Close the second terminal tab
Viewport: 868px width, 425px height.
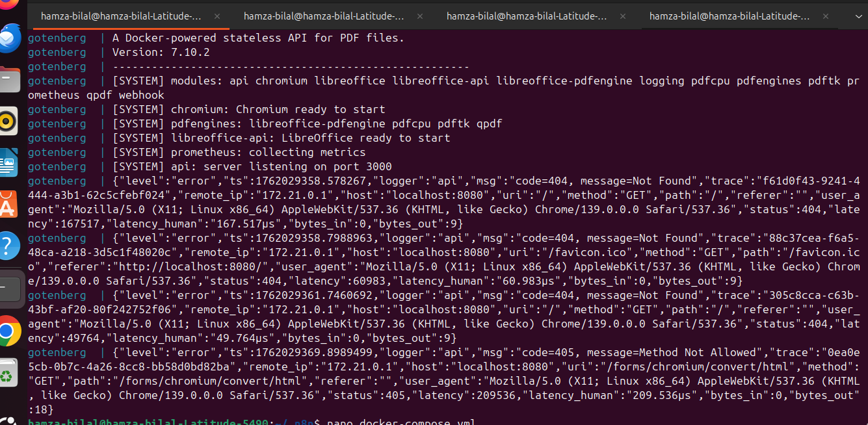click(x=419, y=16)
